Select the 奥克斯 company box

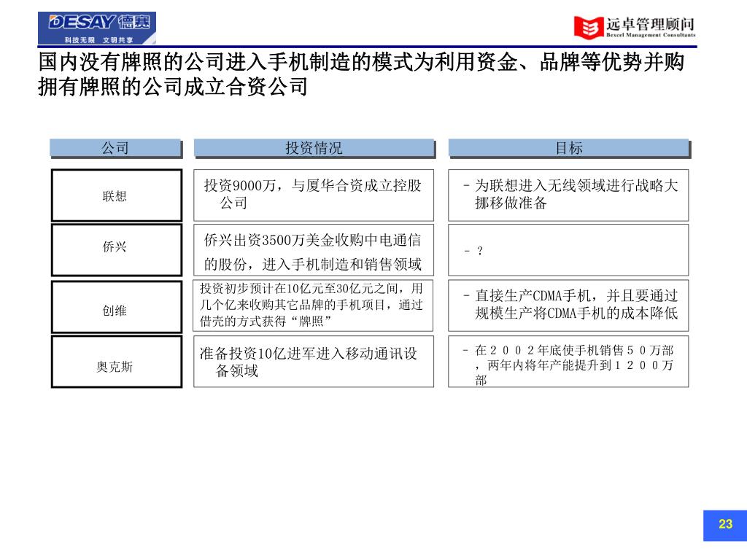(117, 362)
